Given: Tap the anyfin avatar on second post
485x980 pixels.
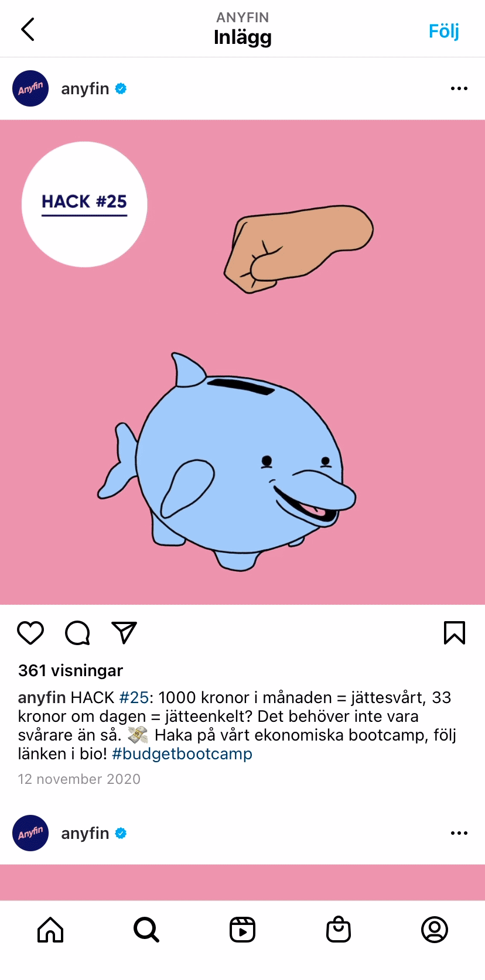Looking at the screenshot, I should point(30,833).
